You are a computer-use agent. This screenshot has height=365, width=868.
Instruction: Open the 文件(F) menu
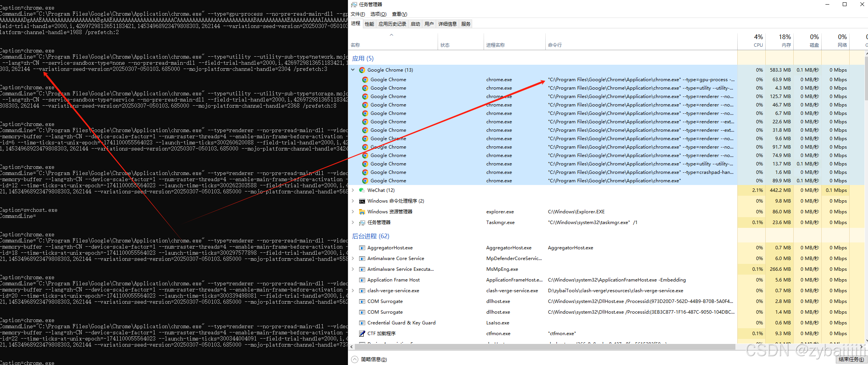tap(358, 14)
